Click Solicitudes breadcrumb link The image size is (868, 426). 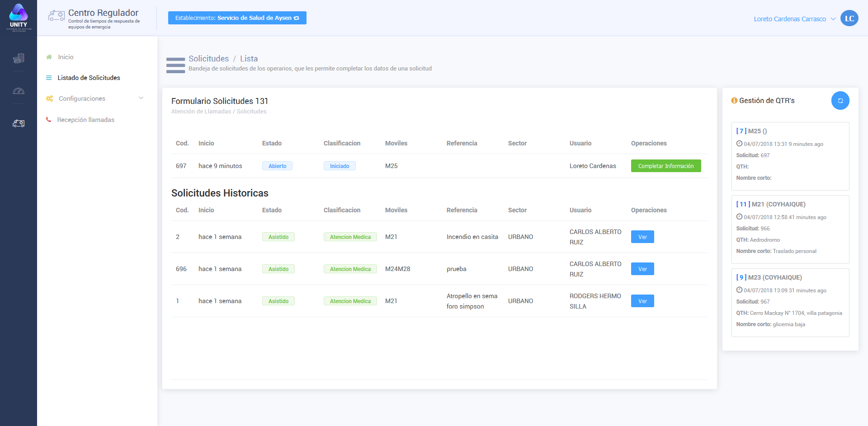[x=208, y=59]
